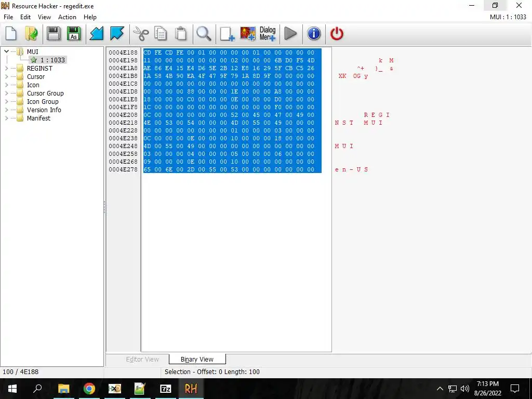Expand the Manifest folder

tap(6, 118)
